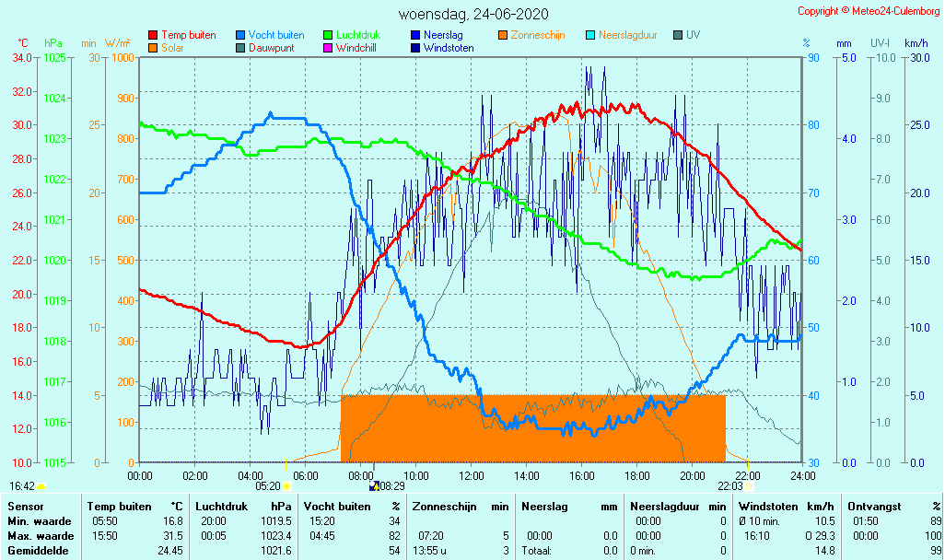Click the blue Vocht buiten legend square
The width and height of the screenshot is (945, 560).
[x=240, y=35]
